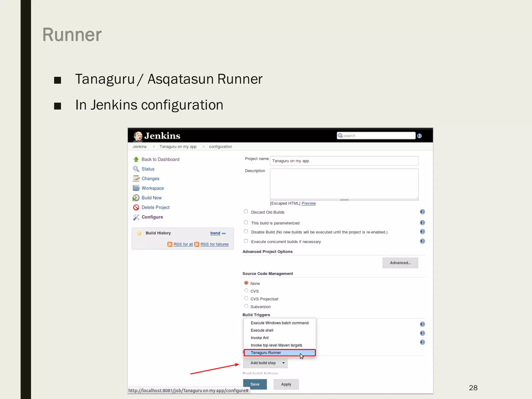
Task: Check Execute concurrent builds if necessary
Action: 246,241
